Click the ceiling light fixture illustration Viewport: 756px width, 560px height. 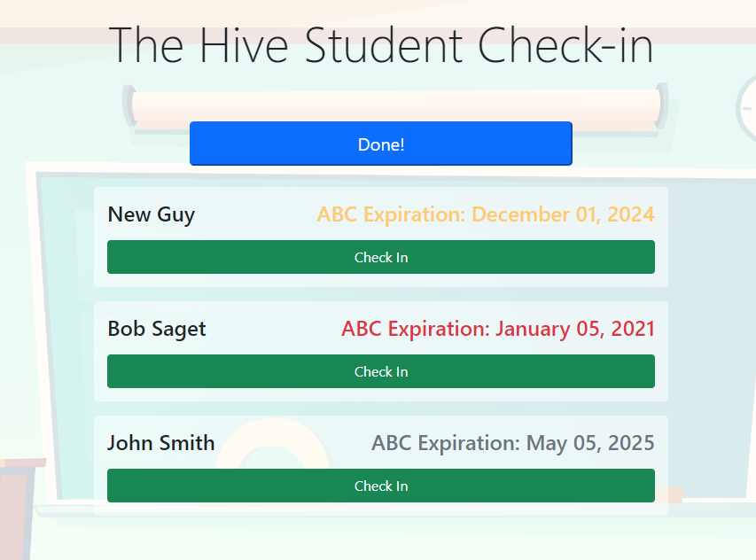coord(394,105)
